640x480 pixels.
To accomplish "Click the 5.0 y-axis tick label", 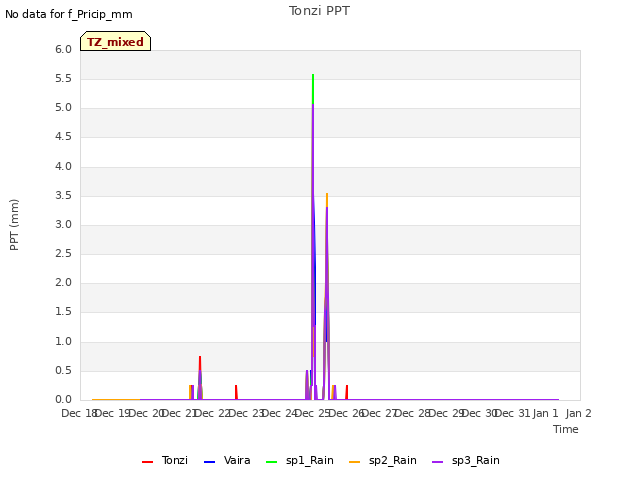I will (x=63, y=108).
